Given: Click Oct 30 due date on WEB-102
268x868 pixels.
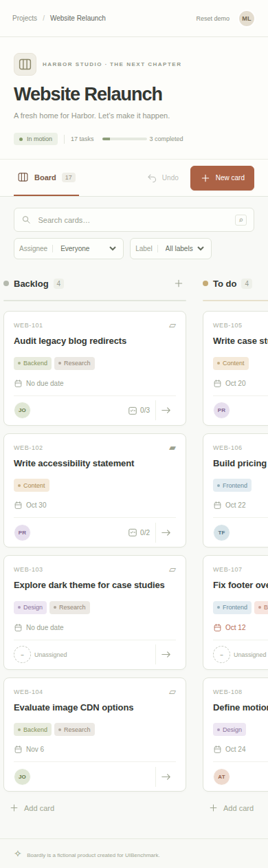Looking at the screenshot, I should 30,505.
